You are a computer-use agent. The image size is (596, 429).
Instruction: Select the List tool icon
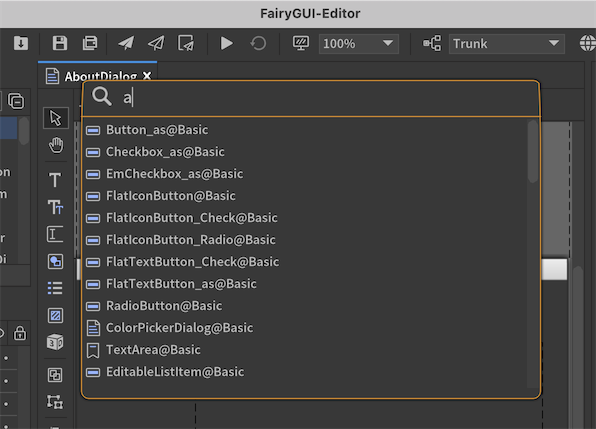coord(55,288)
